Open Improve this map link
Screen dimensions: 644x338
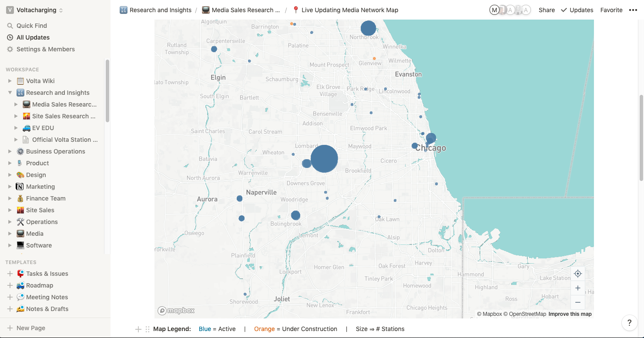point(570,314)
